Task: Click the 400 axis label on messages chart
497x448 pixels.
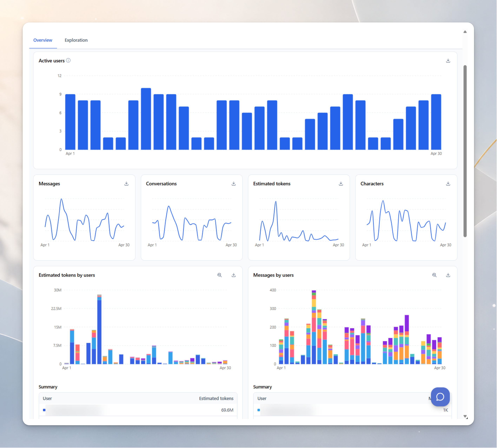Action: coord(273,290)
